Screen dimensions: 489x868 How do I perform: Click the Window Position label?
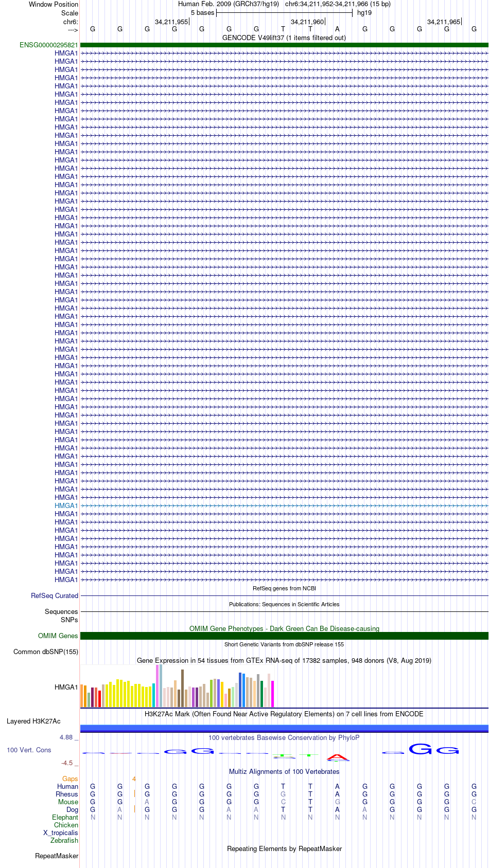click(54, 4)
